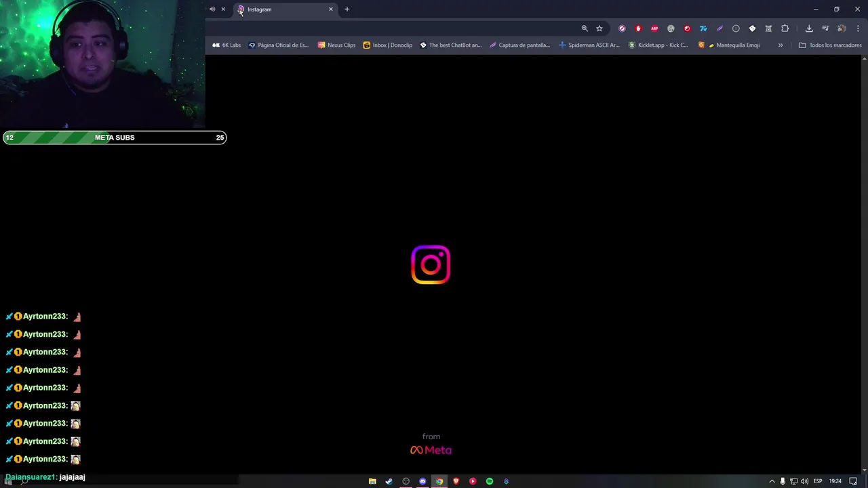Viewport: 868px width, 488px height.
Task: Switch the ESP keyboard language
Action: (818, 481)
